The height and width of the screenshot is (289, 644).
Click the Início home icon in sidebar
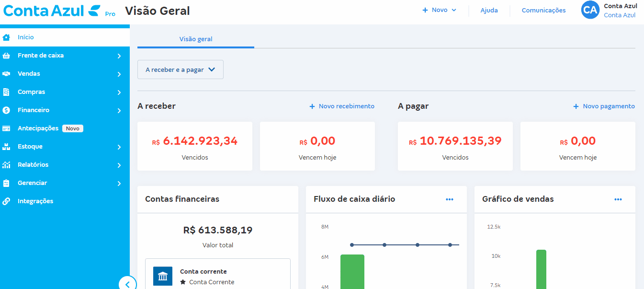(6, 37)
